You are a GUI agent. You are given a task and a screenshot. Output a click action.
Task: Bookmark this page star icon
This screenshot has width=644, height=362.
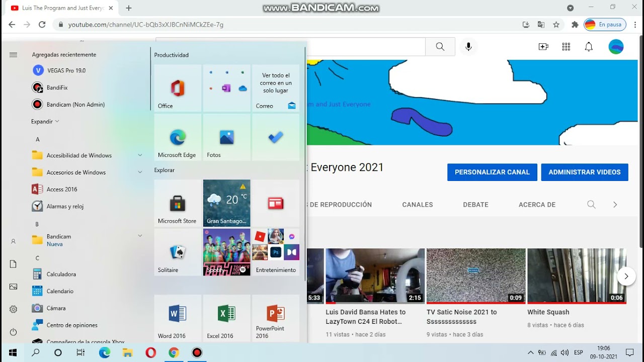pos(556,25)
